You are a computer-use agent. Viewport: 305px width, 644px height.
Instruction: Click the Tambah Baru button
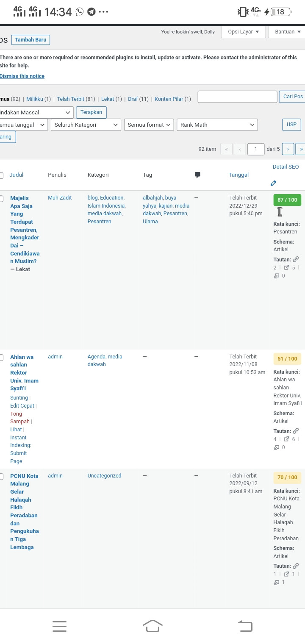coord(30,40)
